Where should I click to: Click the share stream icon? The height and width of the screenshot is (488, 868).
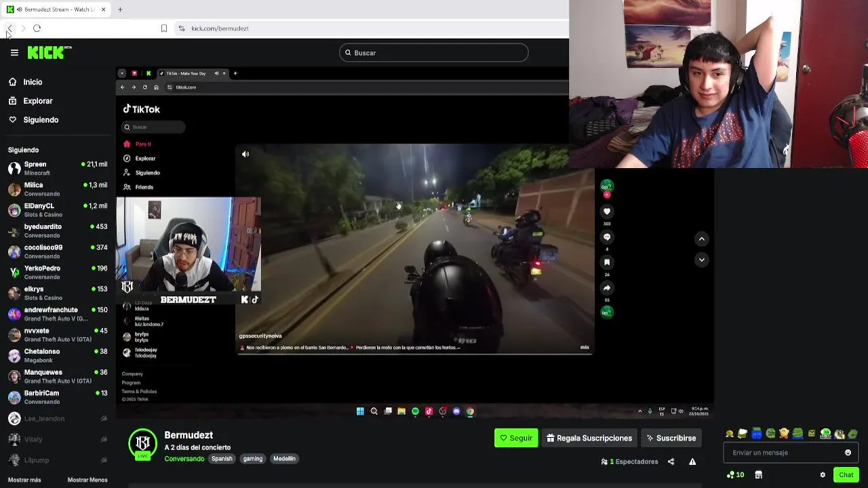[x=671, y=462]
